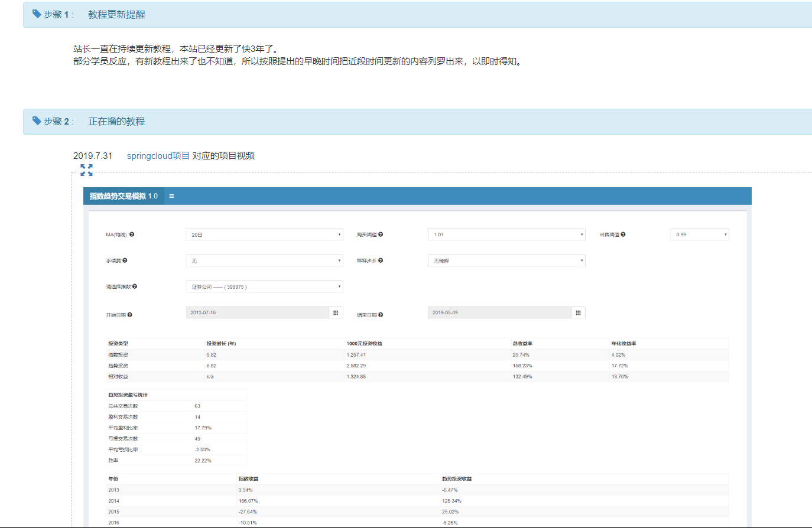Click the total return cell 132.49%
Image resolution: width=812 pixels, height=528 pixels.
point(522,376)
